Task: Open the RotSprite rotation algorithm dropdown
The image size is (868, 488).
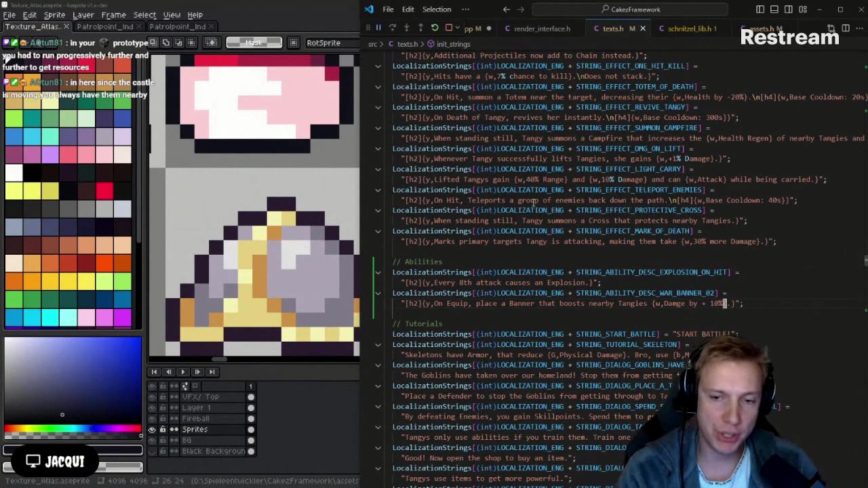Action: point(331,43)
